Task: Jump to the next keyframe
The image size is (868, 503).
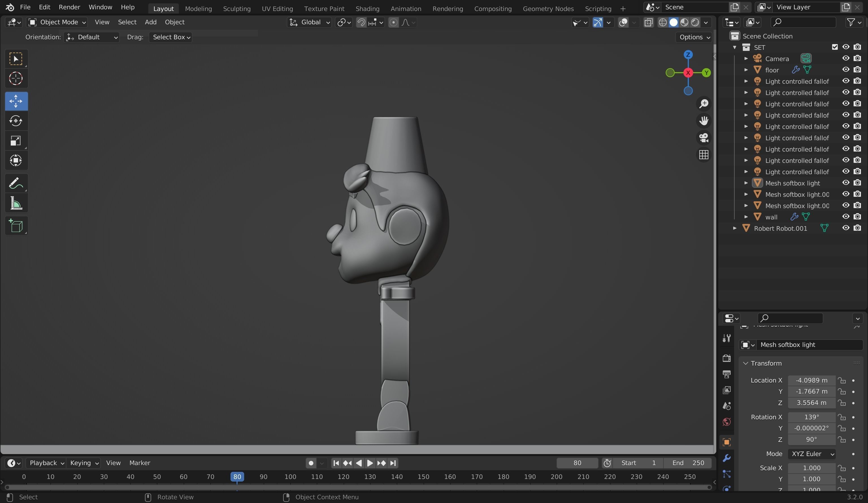Action: point(381,463)
